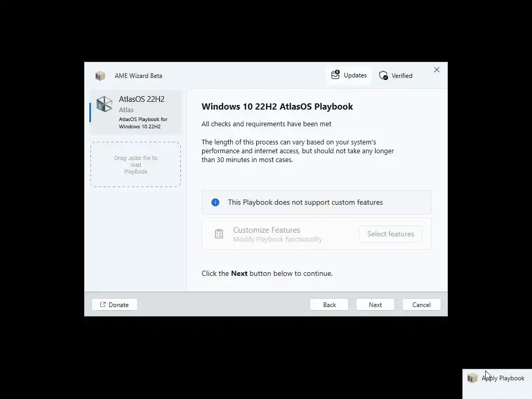Click the Customize Features clipboard icon
The image size is (532, 399).
[x=219, y=234]
